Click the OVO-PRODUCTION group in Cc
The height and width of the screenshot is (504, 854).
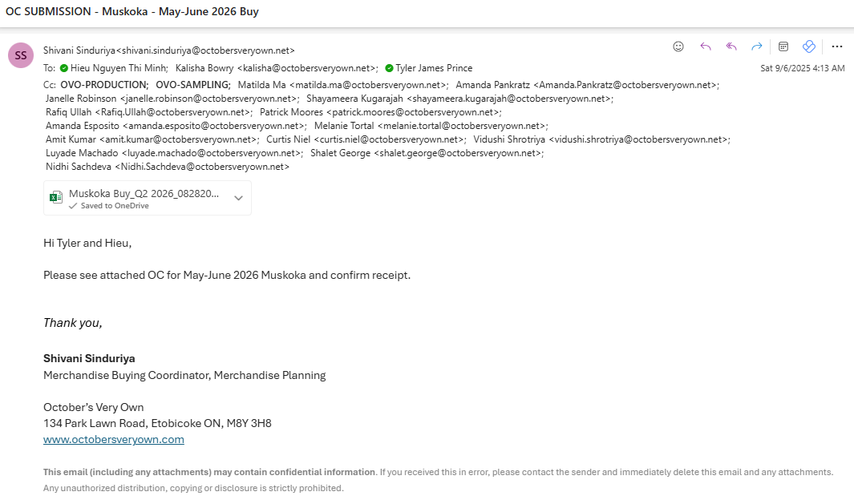click(x=104, y=84)
